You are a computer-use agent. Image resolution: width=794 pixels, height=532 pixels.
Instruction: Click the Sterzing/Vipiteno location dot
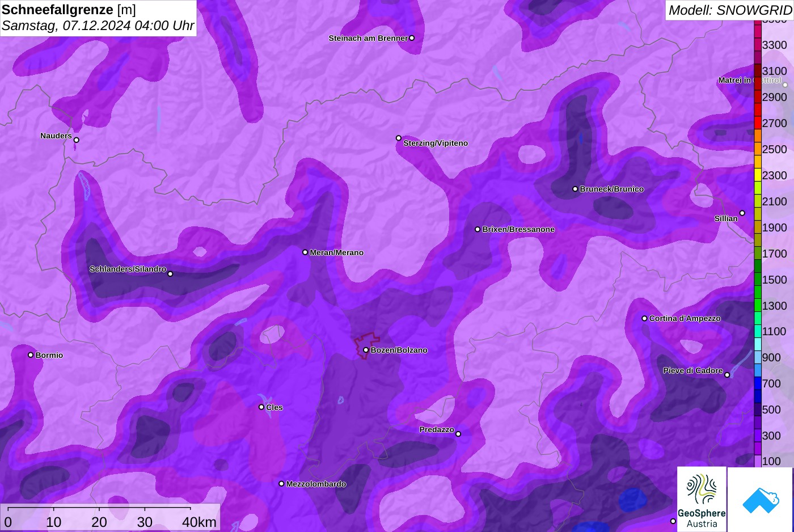[399, 138]
